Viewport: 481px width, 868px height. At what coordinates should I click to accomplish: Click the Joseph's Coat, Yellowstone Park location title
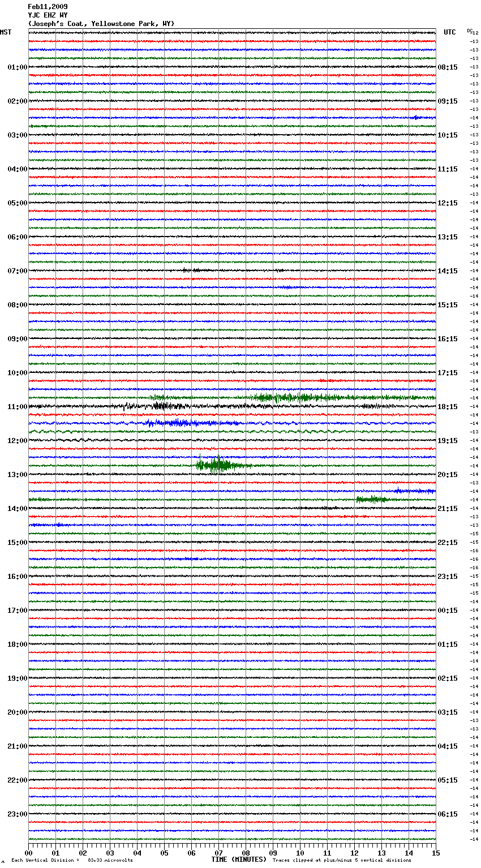101,24
